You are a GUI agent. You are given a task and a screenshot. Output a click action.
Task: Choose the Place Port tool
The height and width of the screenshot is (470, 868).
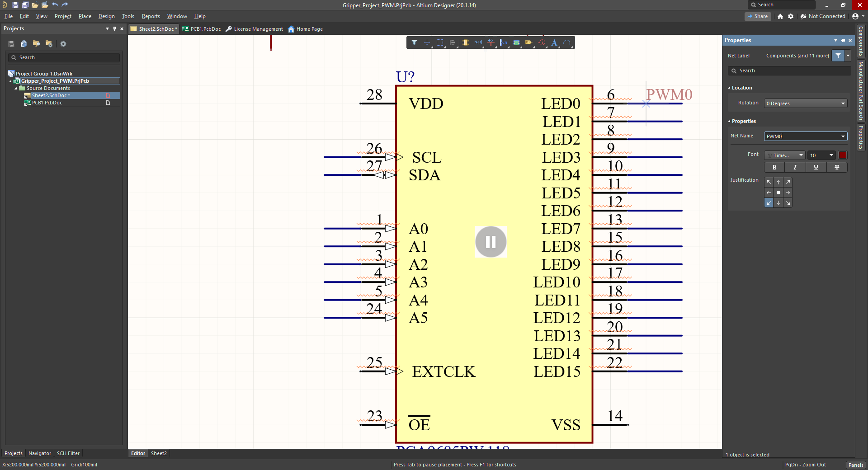click(529, 42)
